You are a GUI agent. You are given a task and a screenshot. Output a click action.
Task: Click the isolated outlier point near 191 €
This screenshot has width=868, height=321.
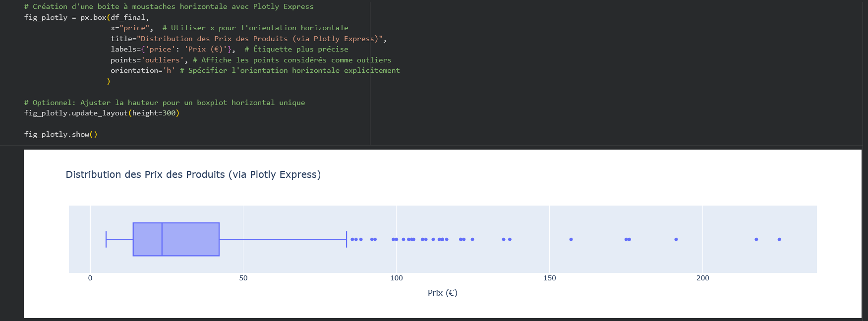coord(676,239)
